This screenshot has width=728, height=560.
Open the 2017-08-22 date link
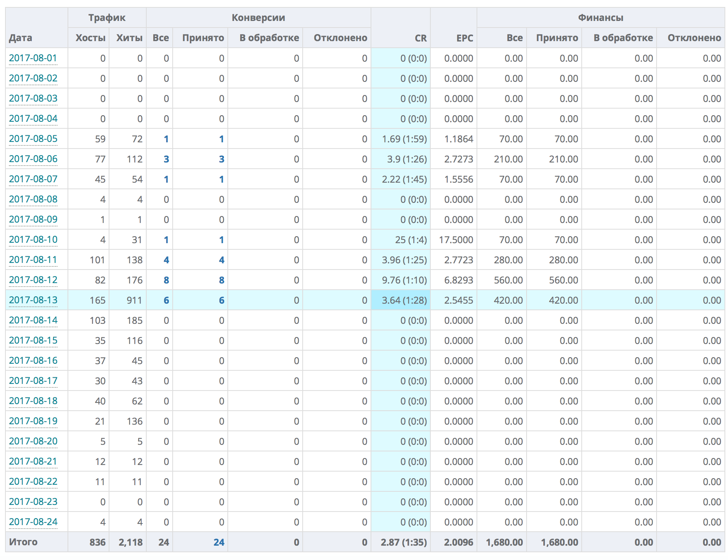pyautogui.click(x=33, y=482)
